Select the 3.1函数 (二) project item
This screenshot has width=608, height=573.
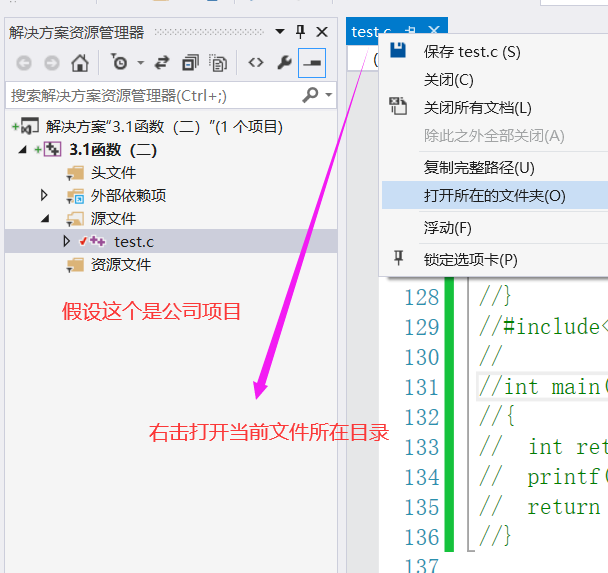(x=113, y=150)
